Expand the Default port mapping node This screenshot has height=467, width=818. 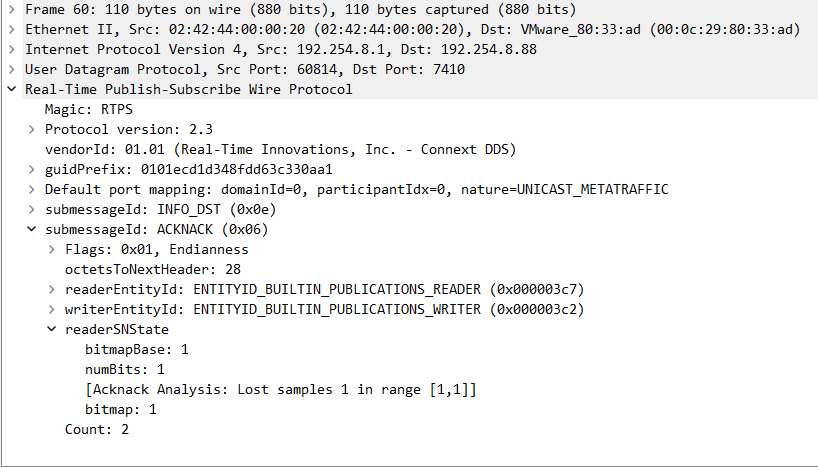32,189
